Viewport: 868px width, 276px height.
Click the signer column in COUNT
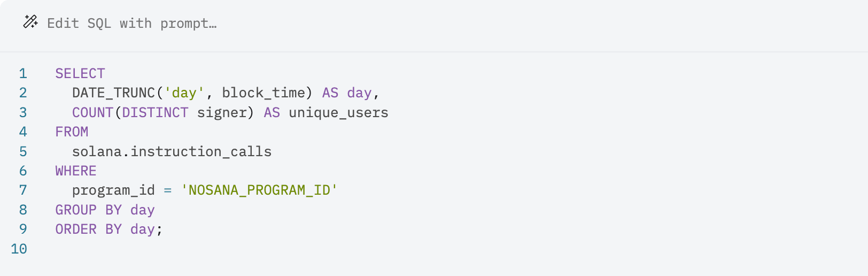(222, 113)
